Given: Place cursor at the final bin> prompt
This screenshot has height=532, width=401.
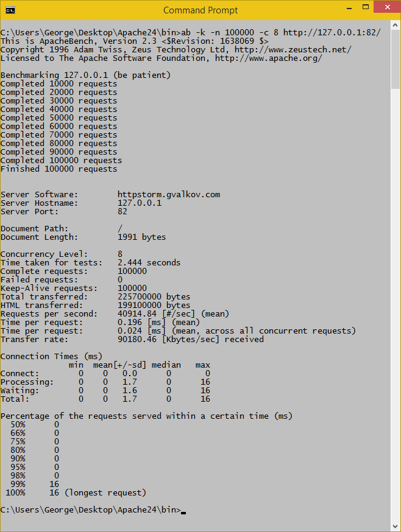Looking at the screenshot, I should coord(183,510).
